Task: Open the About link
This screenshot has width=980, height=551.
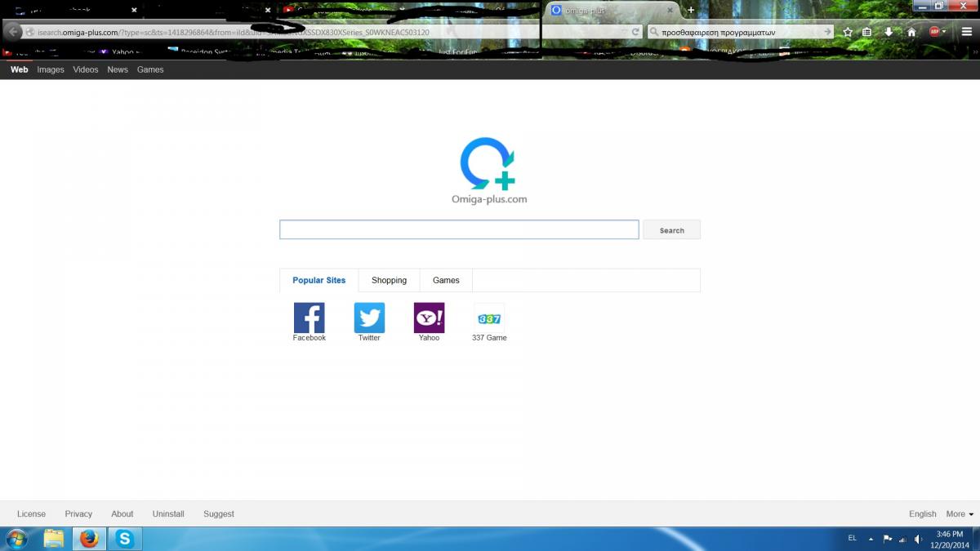Action: (122, 513)
